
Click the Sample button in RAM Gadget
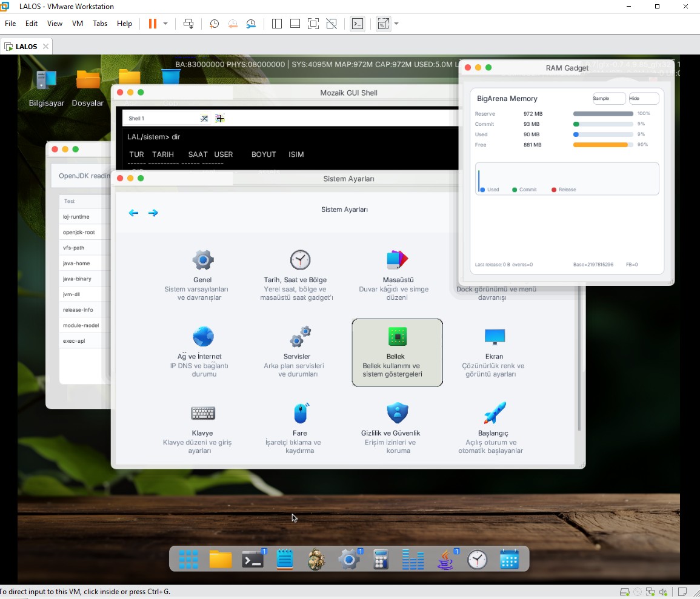click(609, 98)
